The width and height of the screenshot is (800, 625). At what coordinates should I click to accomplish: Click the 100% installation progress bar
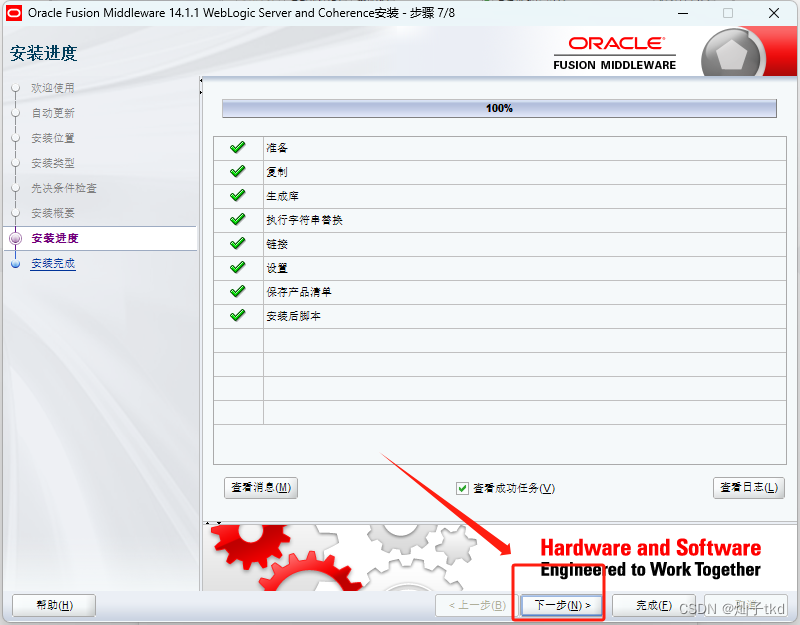(x=499, y=108)
